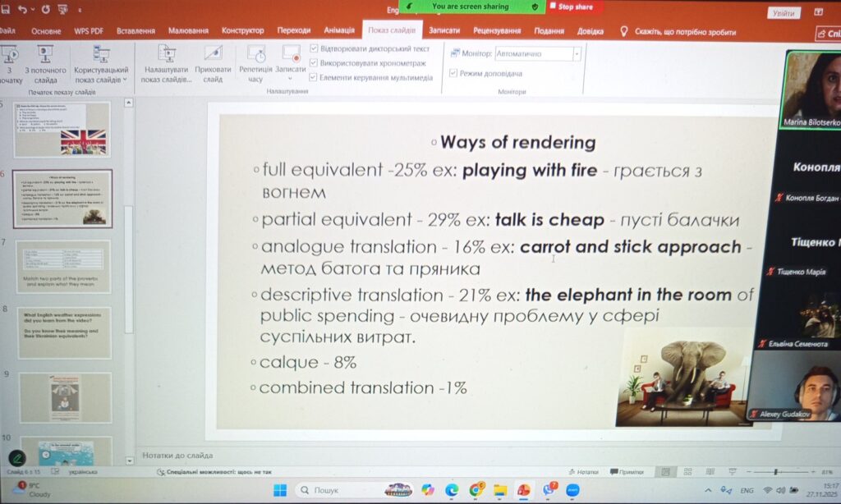Expand the Record slide show dropdown

[x=292, y=80]
